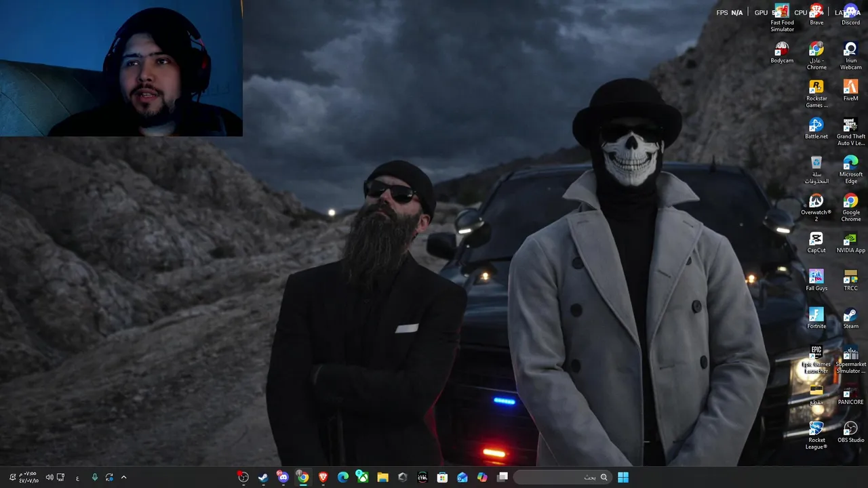
Task: Open File Explorer from the taskbar
Action: pyautogui.click(x=382, y=477)
